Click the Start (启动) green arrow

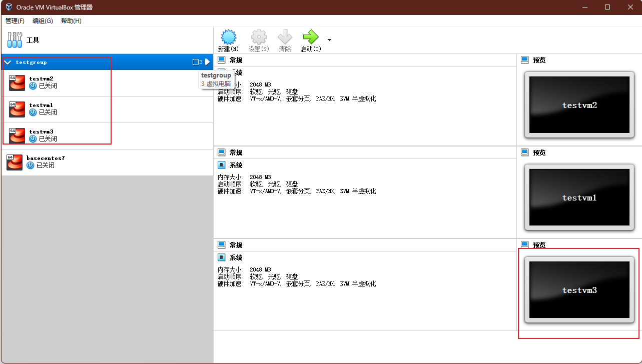coord(310,36)
